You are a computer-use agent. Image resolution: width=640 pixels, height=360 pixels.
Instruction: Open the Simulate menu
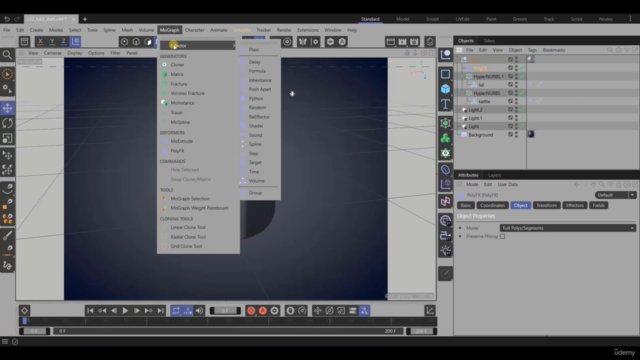(242, 30)
